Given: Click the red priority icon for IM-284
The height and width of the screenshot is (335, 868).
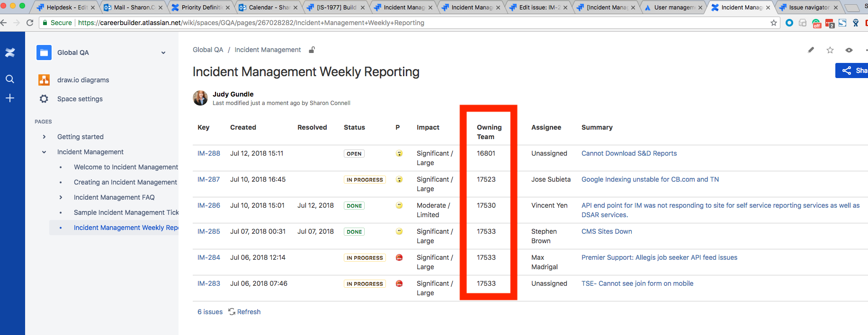Looking at the screenshot, I should (x=399, y=257).
